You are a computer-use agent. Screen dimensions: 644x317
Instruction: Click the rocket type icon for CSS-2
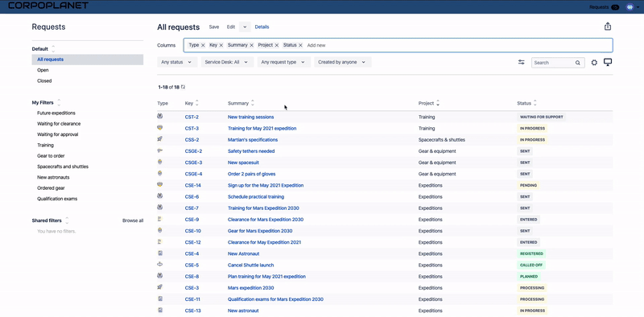(x=159, y=140)
